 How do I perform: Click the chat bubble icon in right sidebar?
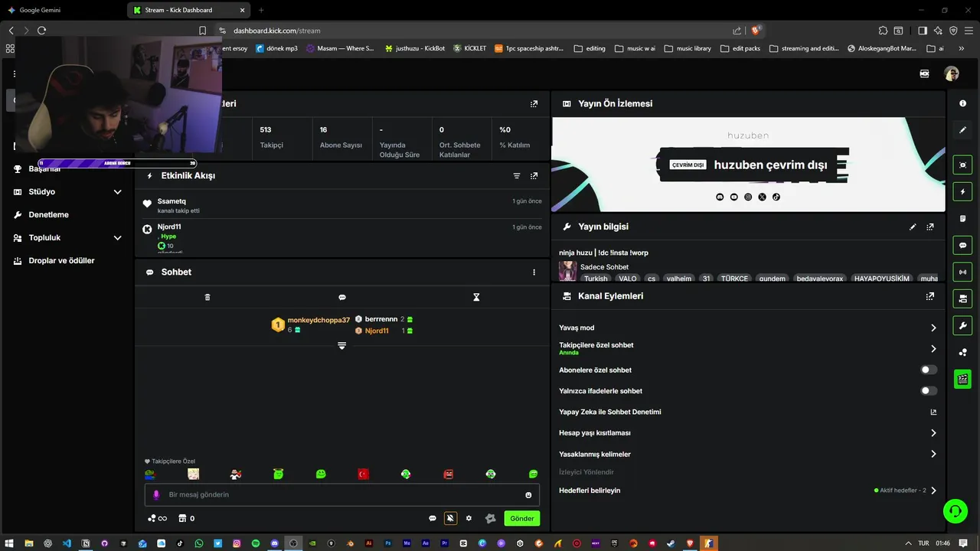point(962,246)
